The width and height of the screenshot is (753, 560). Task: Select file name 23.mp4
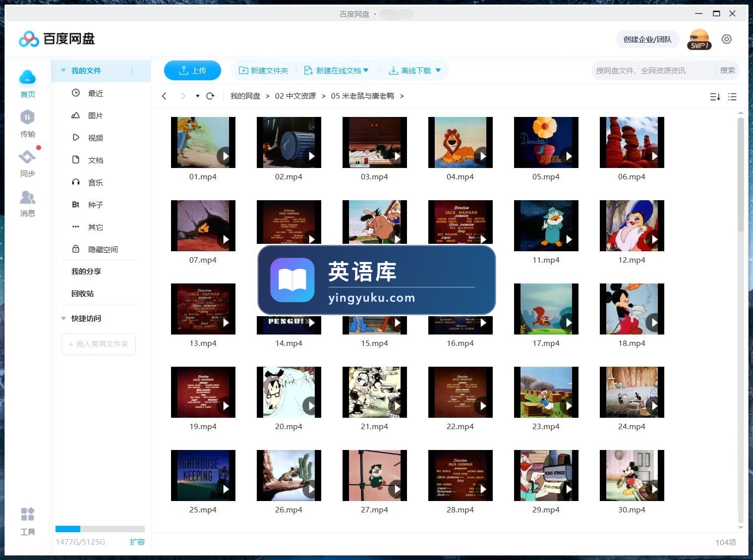coord(546,426)
